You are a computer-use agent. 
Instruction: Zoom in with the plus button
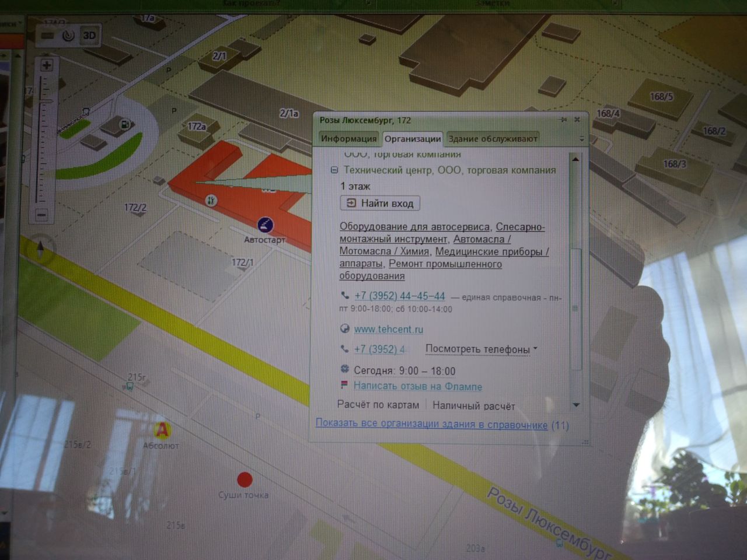[x=47, y=65]
